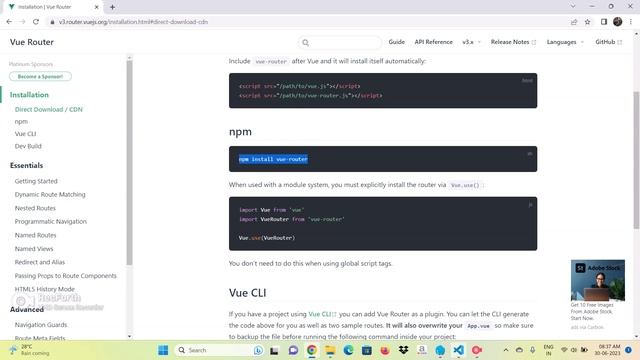640x360 pixels.
Task: Click the Vue.use(VueRouter) code line
Action: pyautogui.click(x=267, y=238)
